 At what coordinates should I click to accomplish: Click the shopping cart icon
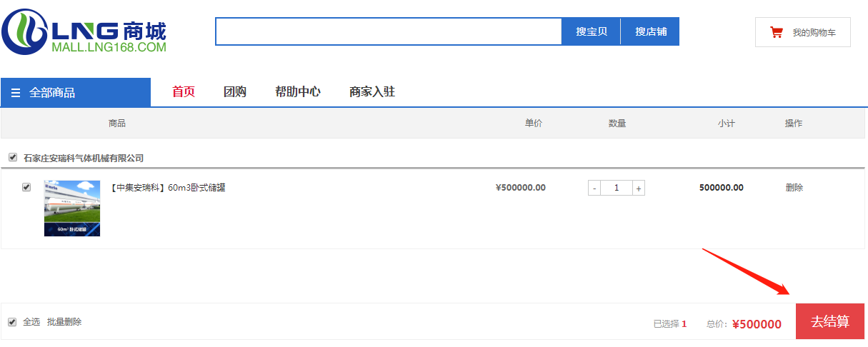776,32
